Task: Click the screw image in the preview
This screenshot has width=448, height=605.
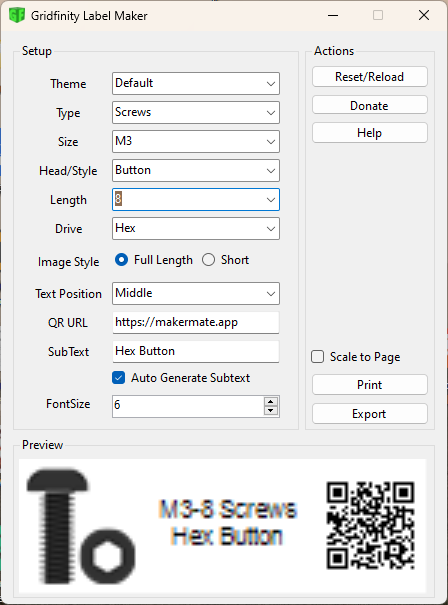Action: pos(81,526)
